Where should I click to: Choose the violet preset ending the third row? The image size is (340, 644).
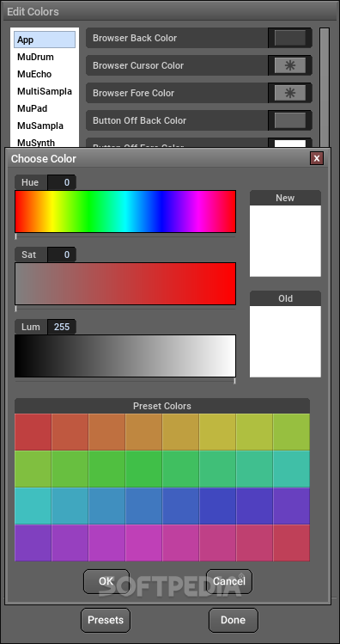coord(291,506)
